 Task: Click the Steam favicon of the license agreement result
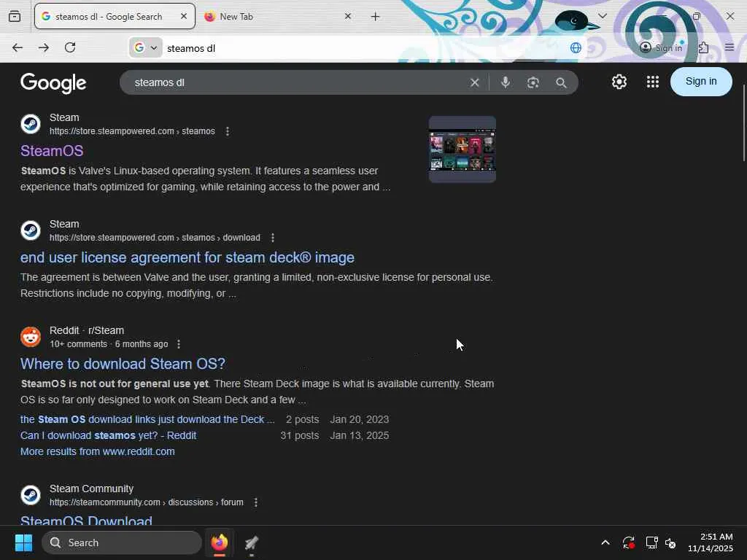pos(31,230)
